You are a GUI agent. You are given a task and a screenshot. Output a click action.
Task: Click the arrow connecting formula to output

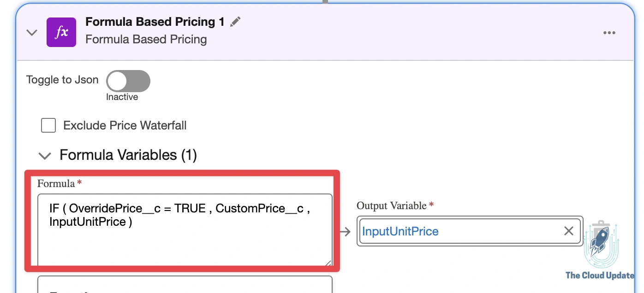(x=346, y=232)
